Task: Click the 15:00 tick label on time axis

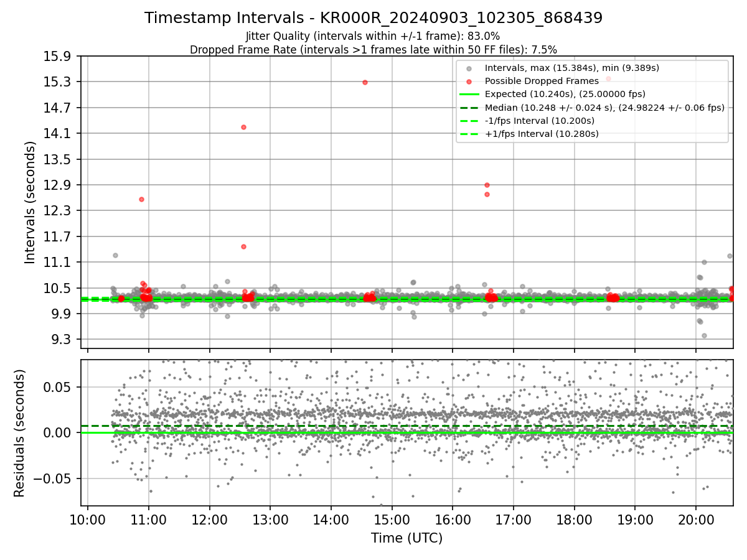Action: tap(392, 520)
